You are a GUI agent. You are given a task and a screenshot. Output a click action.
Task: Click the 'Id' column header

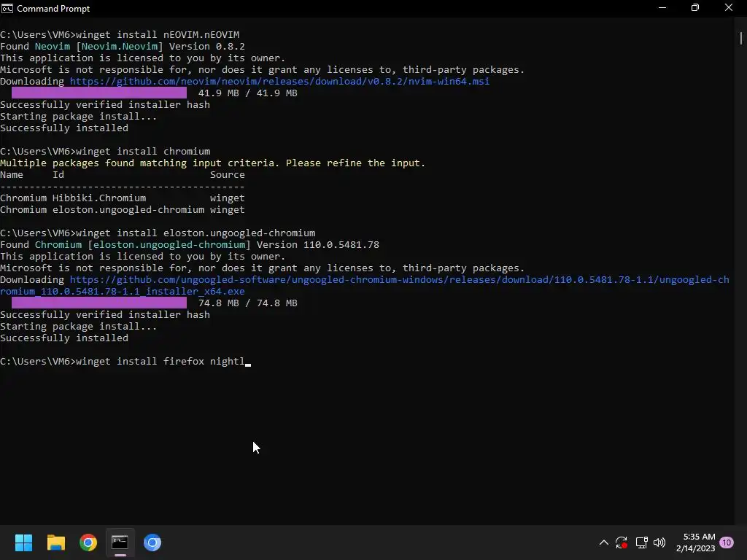(x=58, y=175)
